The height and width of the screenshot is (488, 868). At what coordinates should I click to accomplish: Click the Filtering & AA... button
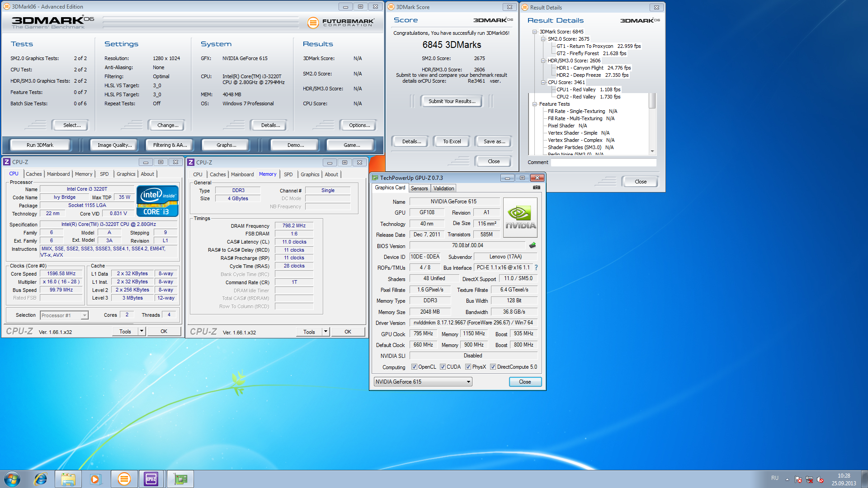click(x=170, y=145)
